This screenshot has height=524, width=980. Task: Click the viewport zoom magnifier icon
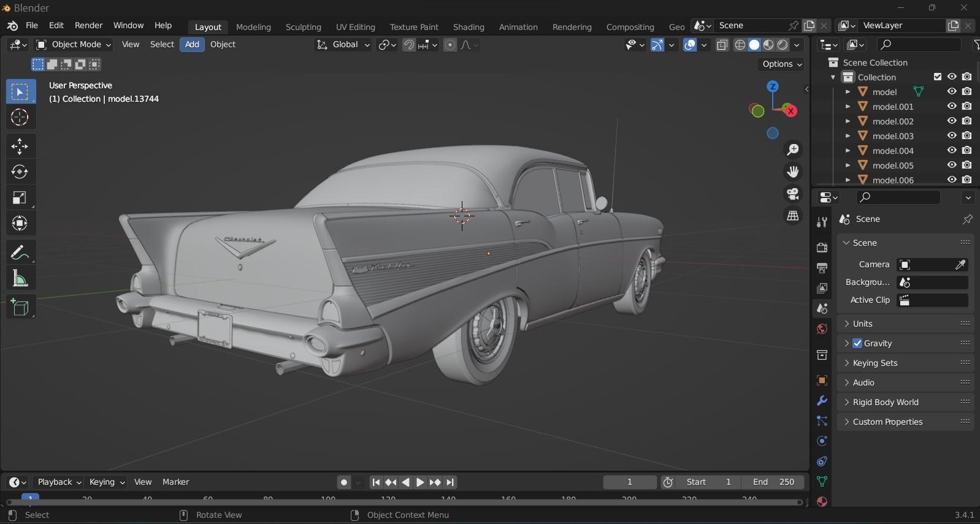pyautogui.click(x=794, y=150)
